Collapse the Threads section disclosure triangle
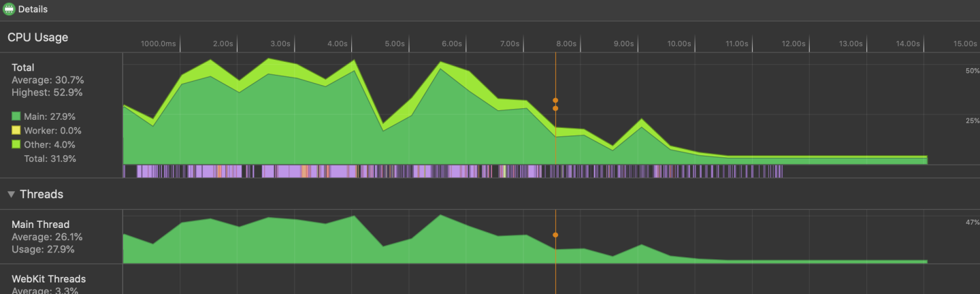 pyautogui.click(x=11, y=195)
